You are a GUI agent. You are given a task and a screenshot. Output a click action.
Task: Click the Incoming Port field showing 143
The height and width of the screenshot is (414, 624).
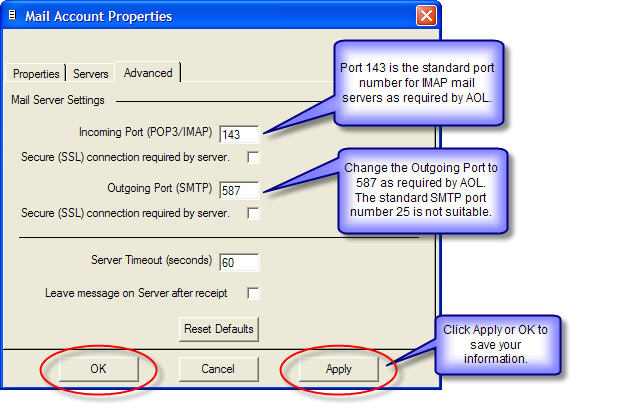pyautogui.click(x=239, y=135)
